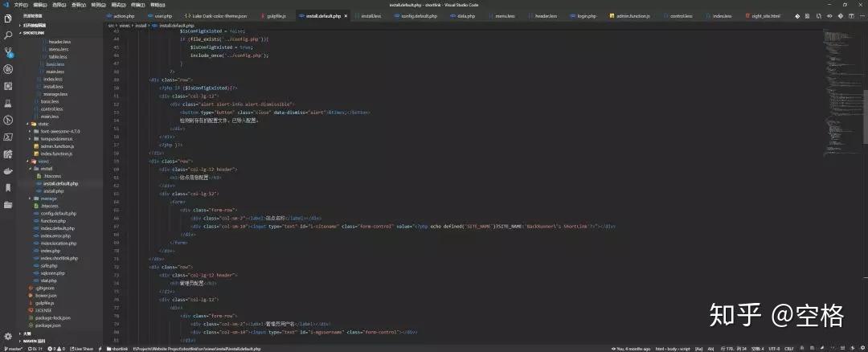Click the shortlink project folder in status bar

point(117,349)
